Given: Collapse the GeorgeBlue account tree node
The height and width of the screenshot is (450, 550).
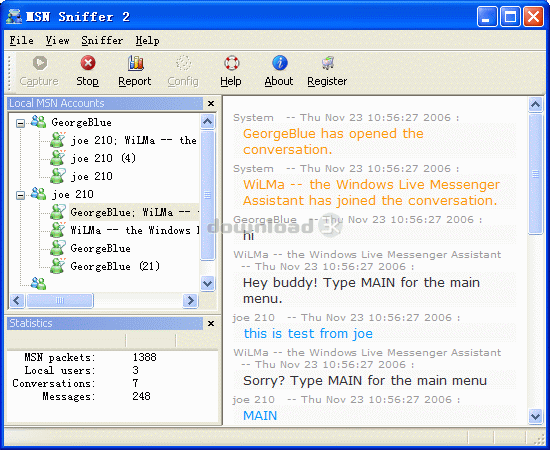Looking at the screenshot, I should click(x=21, y=123).
